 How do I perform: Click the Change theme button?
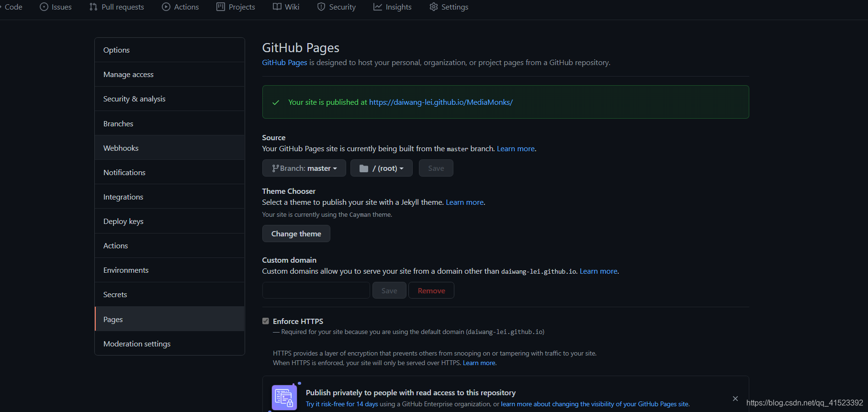[296, 234]
